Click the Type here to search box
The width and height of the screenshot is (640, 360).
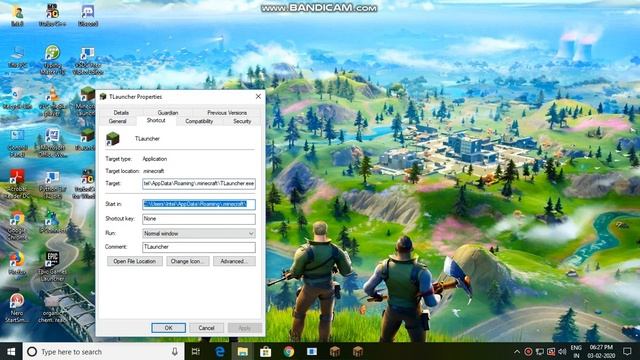point(104,351)
